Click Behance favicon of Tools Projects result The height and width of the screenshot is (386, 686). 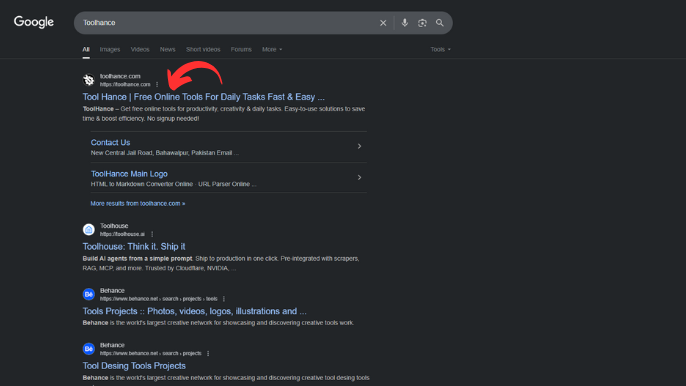[x=89, y=294]
